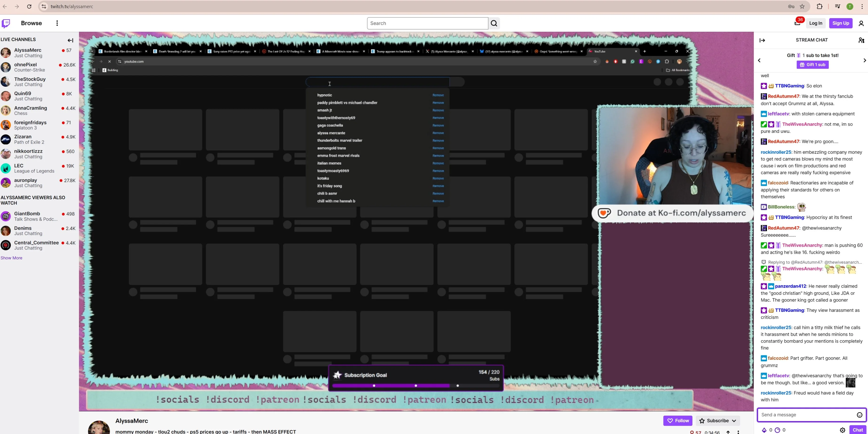Click AlyssaMerc channel name below stream
Image resolution: width=868 pixels, height=434 pixels.
[132, 421]
